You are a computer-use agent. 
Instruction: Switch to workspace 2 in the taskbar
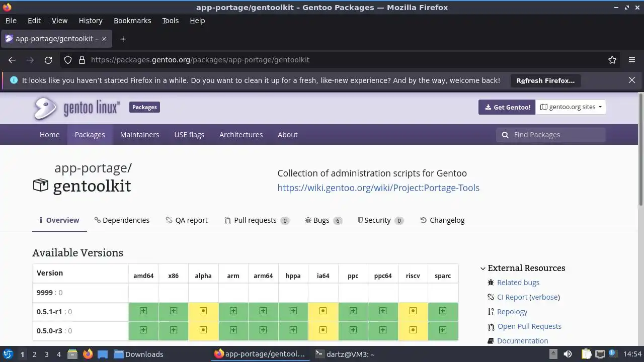(x=34, y=354)
